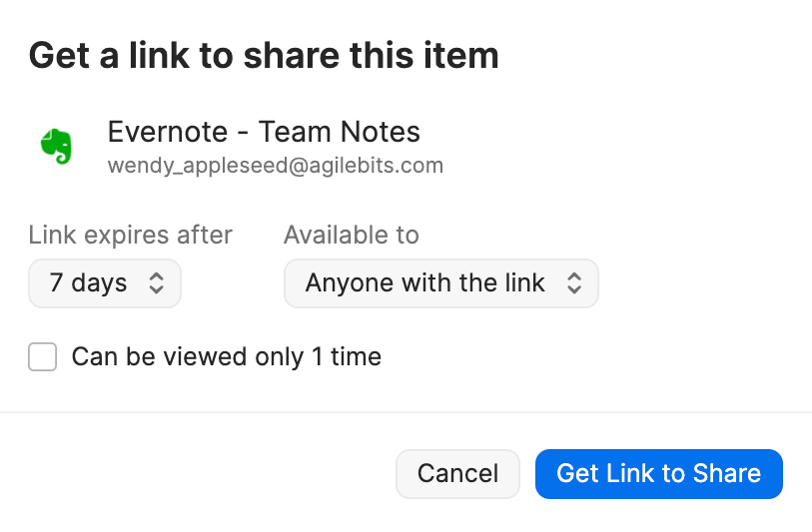Confirm sharing with the blue button

pyautogui.click(x=658, y=473)
